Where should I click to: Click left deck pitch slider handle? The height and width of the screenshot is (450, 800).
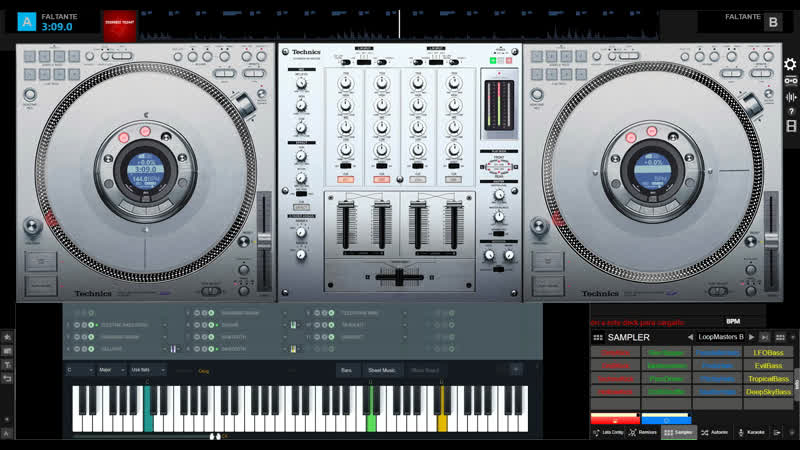coord(264,241)
